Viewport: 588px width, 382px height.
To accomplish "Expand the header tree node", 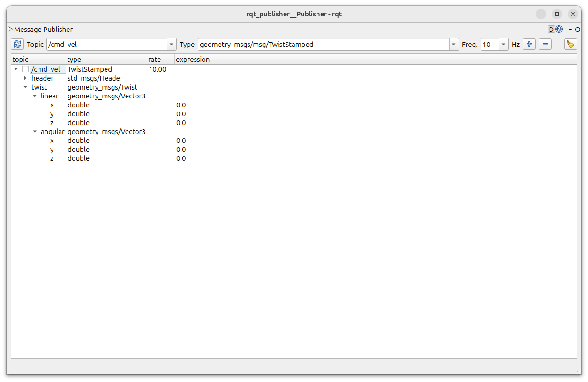I will point(25,78).
